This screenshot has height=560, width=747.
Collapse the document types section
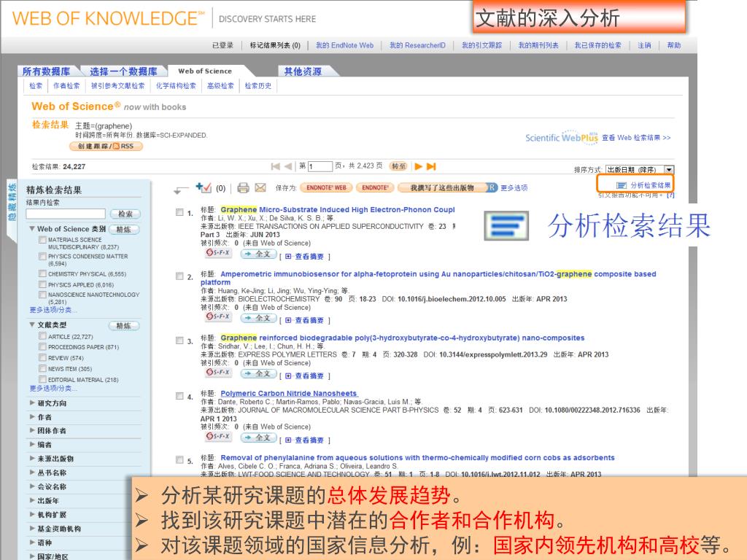32,324
